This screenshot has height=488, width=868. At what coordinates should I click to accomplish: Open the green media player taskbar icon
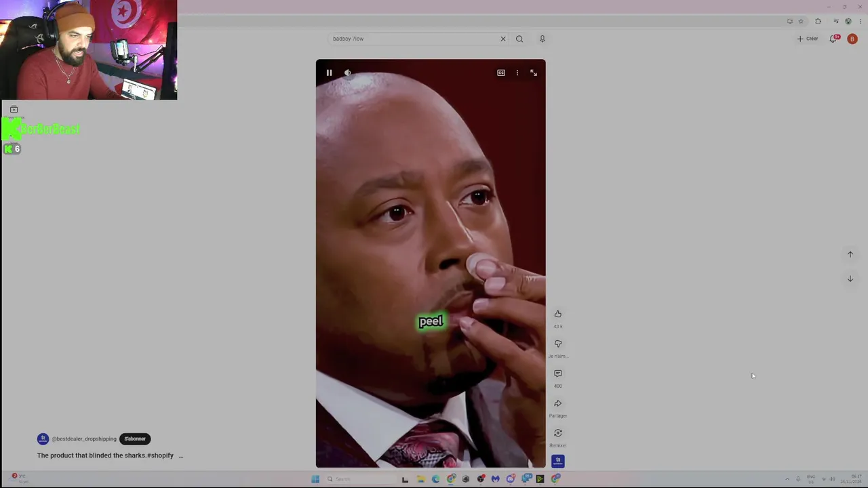(540, 479)
